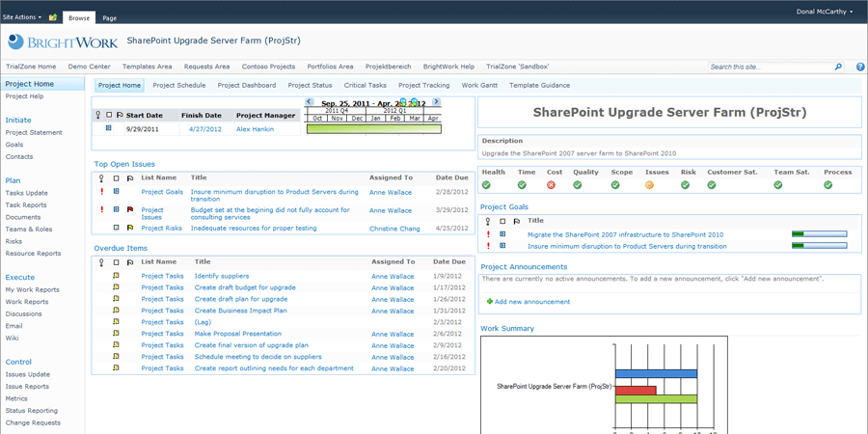Viewport: 868px width, 434px height.
Task: Click the red bar in Work Summary chart
Action: click(x=636, y=391)
